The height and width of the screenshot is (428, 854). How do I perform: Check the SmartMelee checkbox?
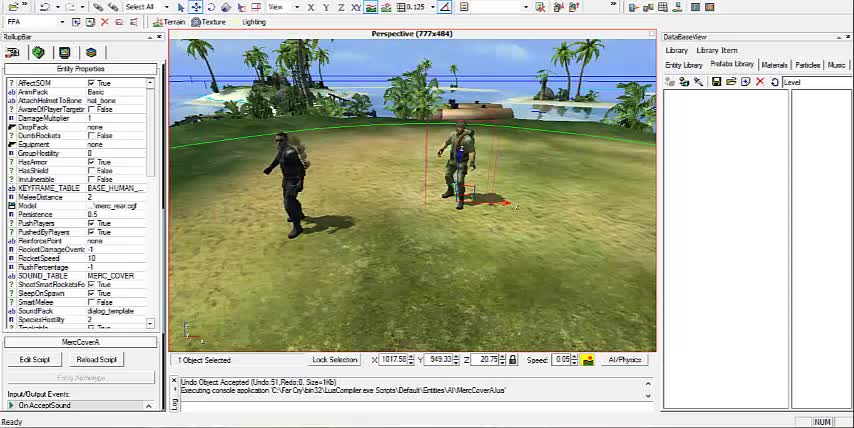91,302
